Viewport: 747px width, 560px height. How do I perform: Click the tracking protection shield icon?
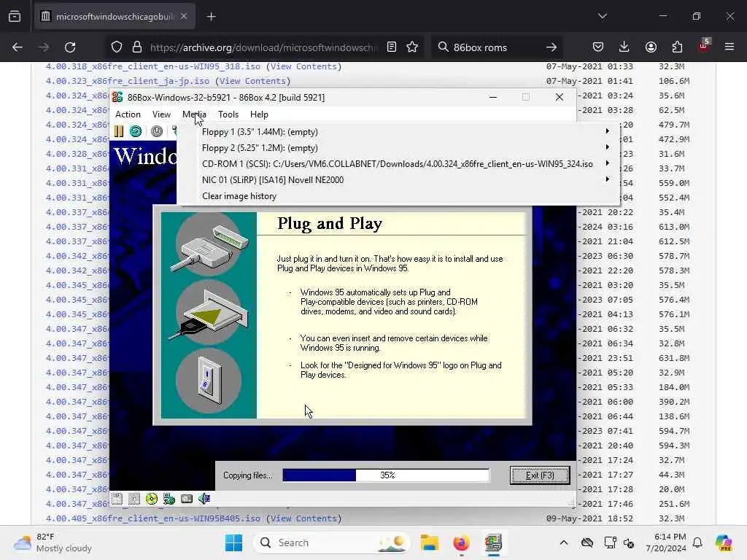[117, 47]
